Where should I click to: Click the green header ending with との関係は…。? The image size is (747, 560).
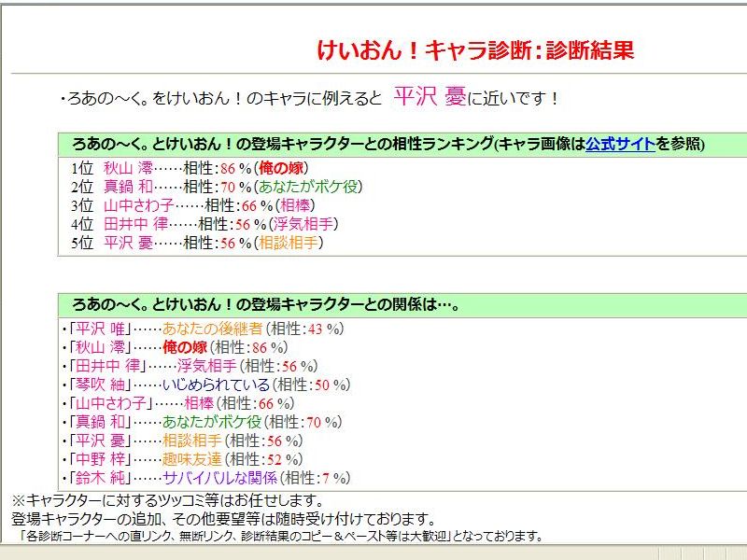click(x=402, y=305)
